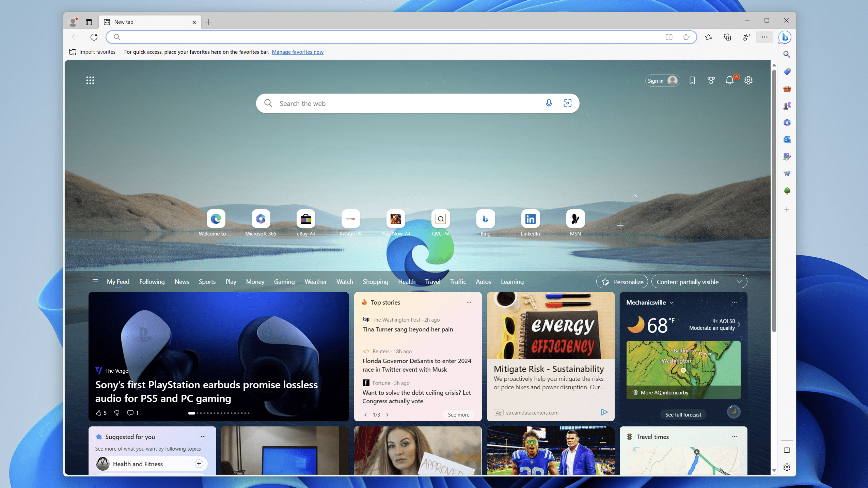Add this page to favorites star
868x488 pixels.
pyautogui.click(x=686, y=37)
